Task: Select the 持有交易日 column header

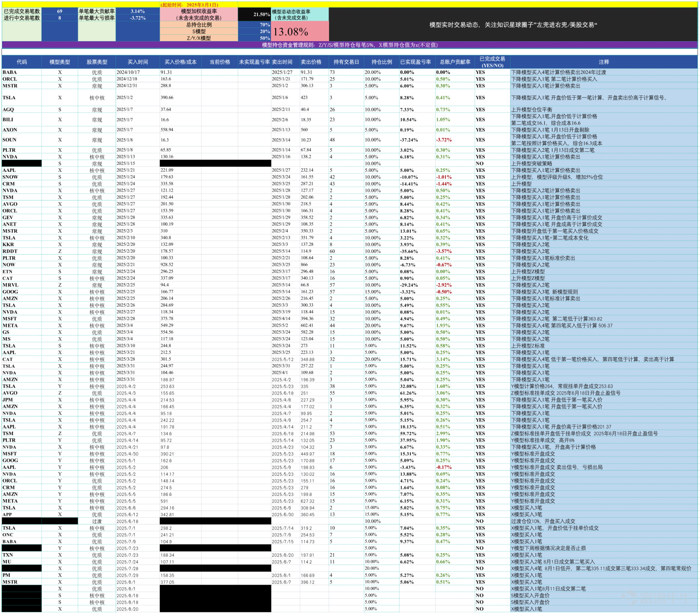Action: point(346,62)
